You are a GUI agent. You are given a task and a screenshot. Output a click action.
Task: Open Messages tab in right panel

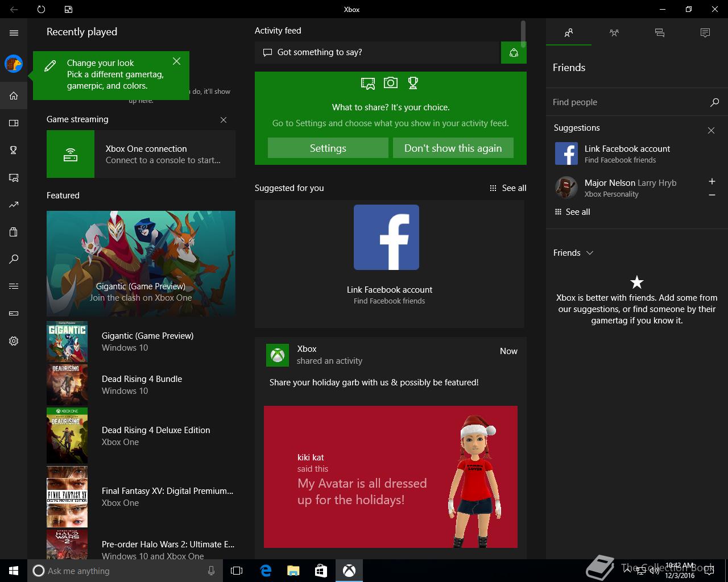point(660,33)
